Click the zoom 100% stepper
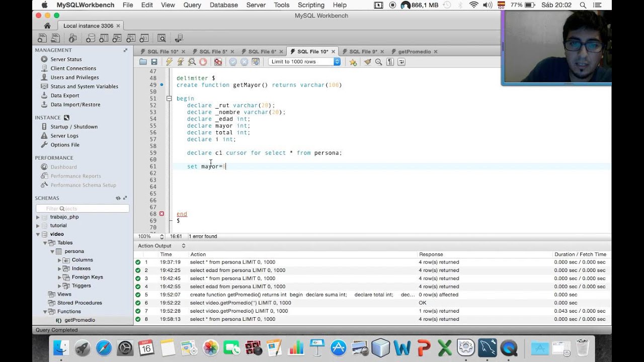 point(162,236)
